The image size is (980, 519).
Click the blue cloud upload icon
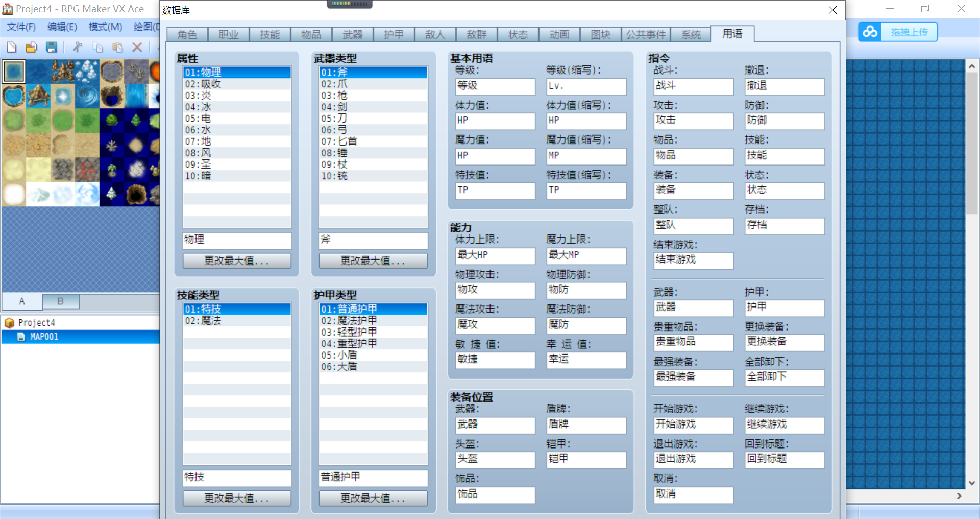(x=870, y=32)
